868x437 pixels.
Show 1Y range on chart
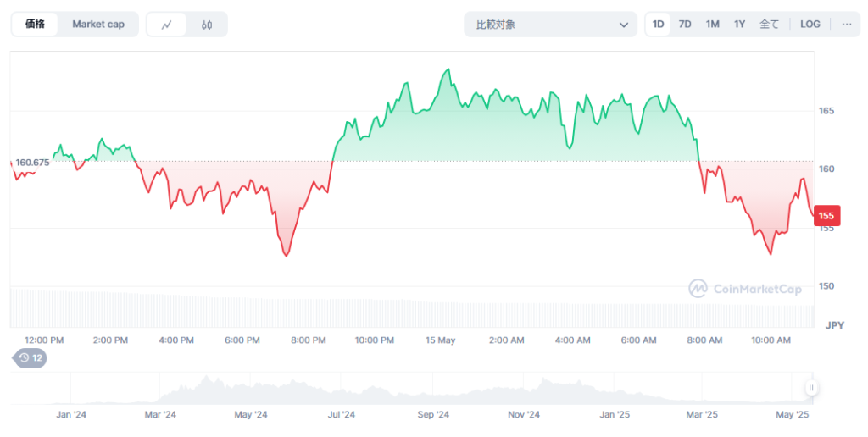point(739,25)
